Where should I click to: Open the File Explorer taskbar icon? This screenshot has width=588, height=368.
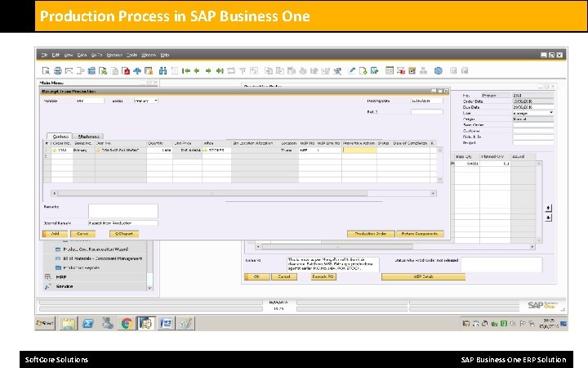point(69,323)
